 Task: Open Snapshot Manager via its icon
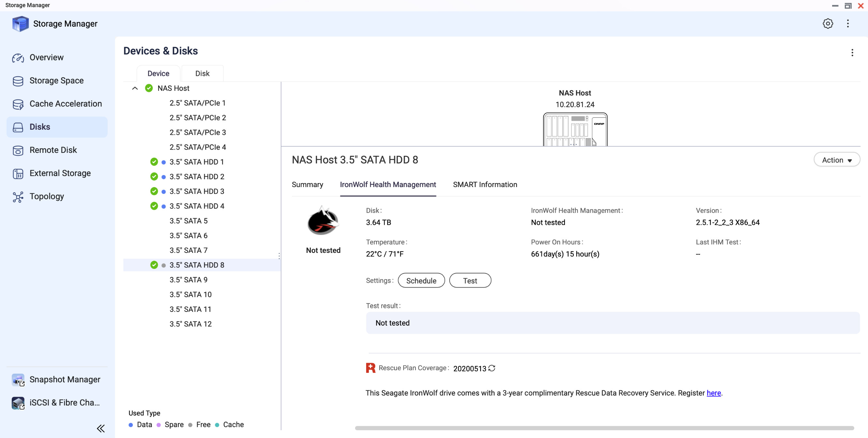pos(18,379)
